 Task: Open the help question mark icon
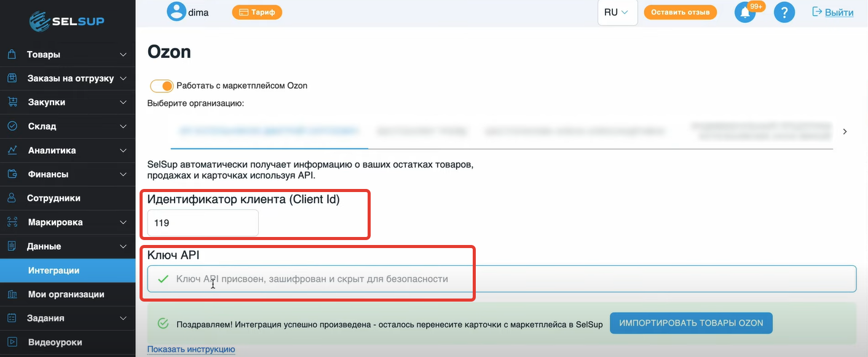pyautogui.click(x=784, y=12)
